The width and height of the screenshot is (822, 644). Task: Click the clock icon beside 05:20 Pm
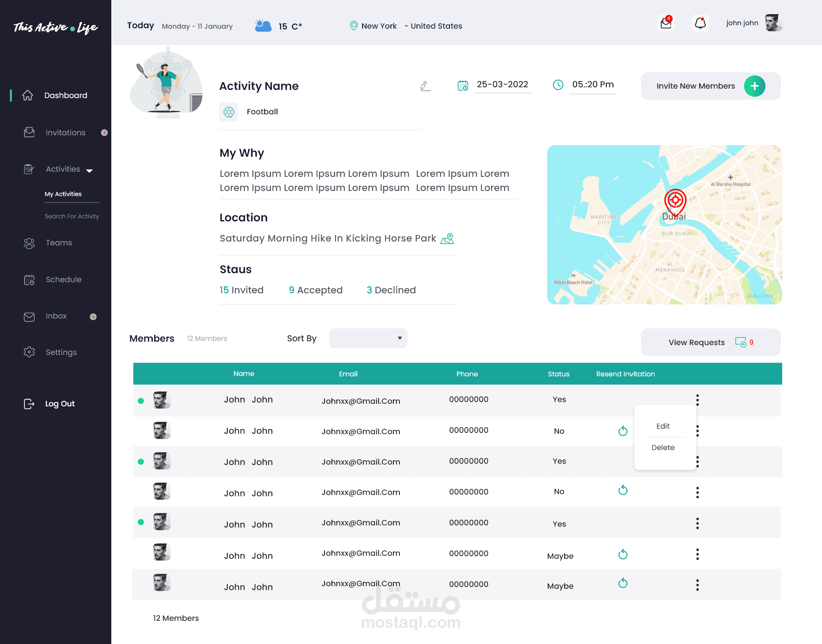click(558, 85)
